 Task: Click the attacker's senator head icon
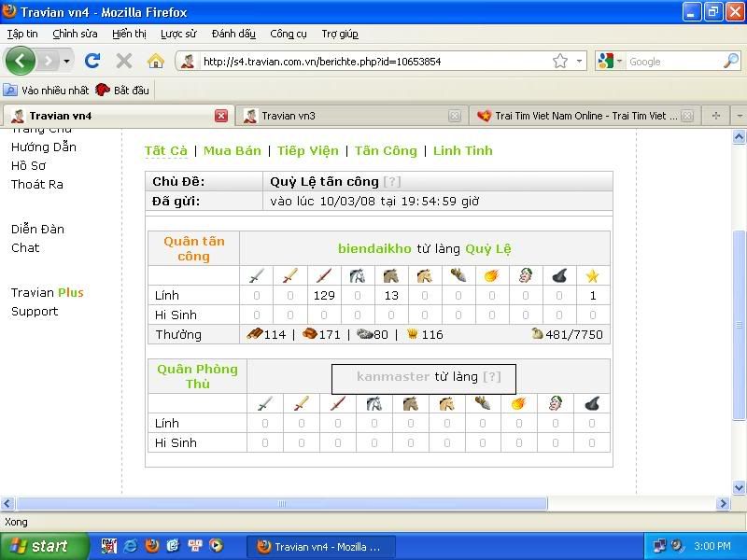tap(526, 275)
